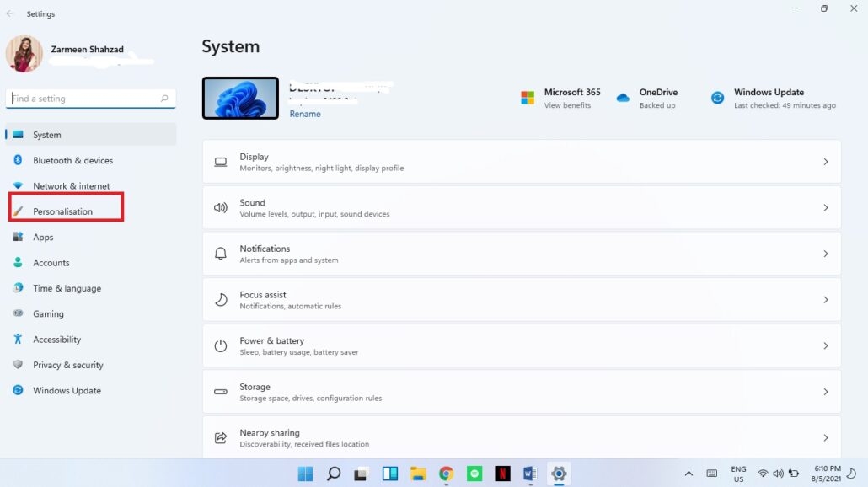Expand Sound settings chevron
Screen dimensions: 868x487
pyautogui.click(x=825, y=208)
